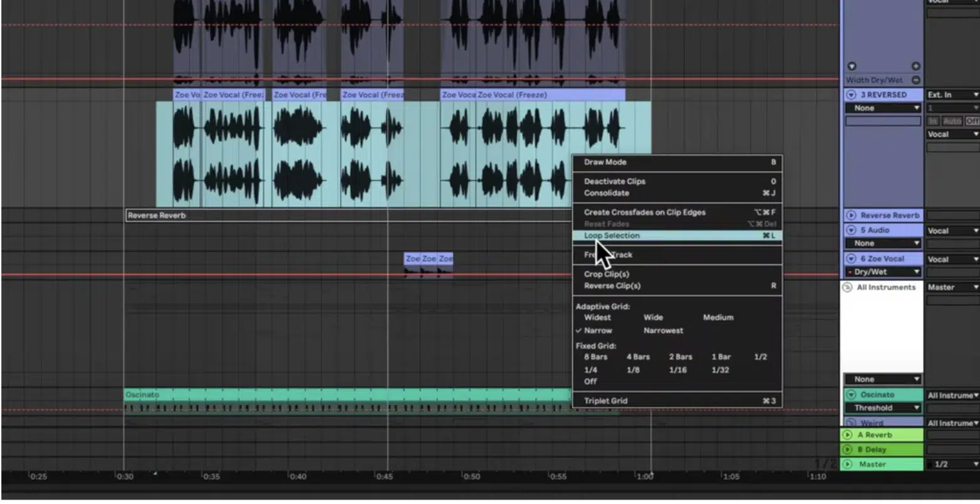Click the 0:45 time ruler marker
Viewport: 980px width, 504px height.
point(384,476)
